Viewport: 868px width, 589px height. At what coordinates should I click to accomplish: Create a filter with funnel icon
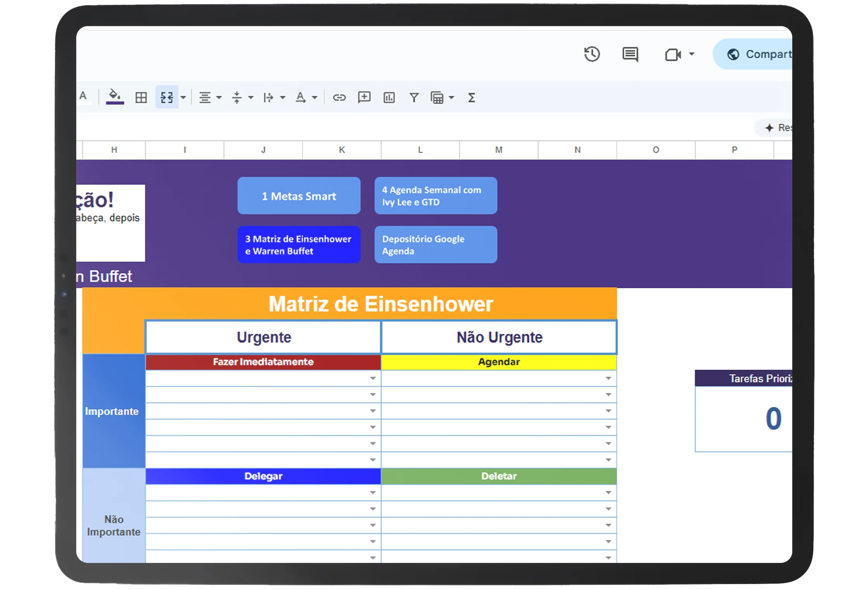pyautogui.click(x=414, y=97)
